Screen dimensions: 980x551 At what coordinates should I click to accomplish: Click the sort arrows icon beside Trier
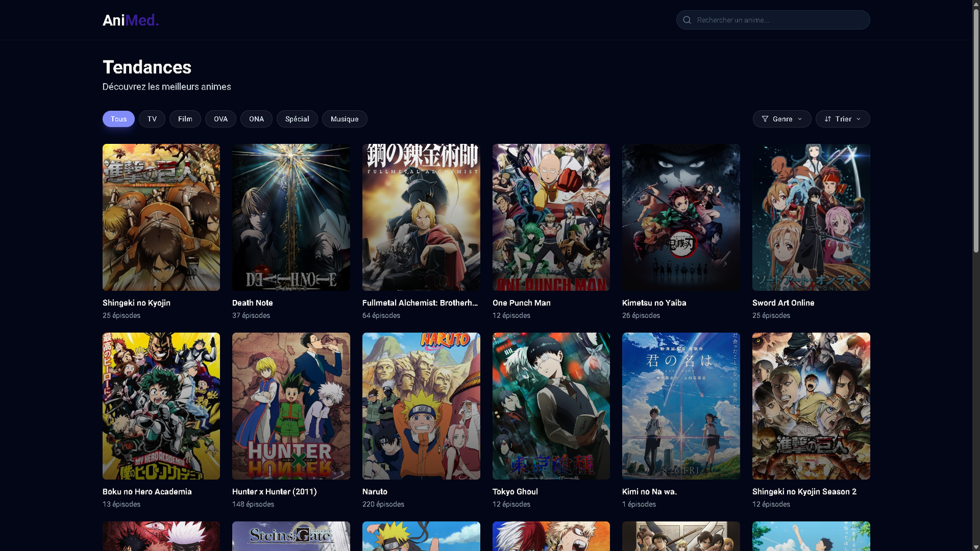(x=828, y=119)
